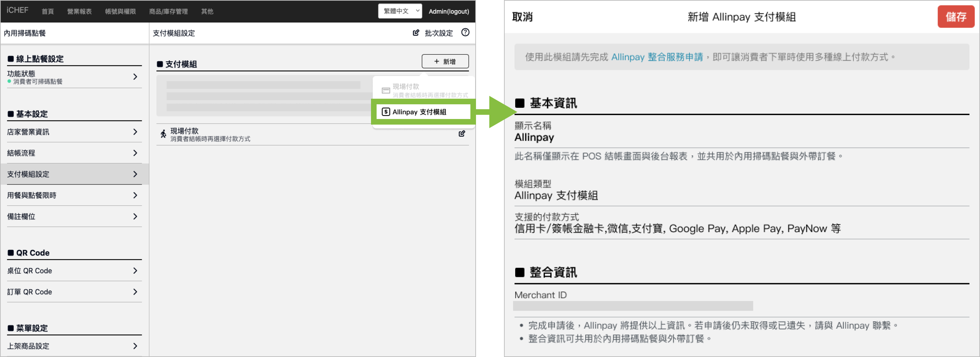Click the 新增 add button
Image resolution: width=980 pixels, height=357 pixels.
pyautogui.click(x=445, y=61)
